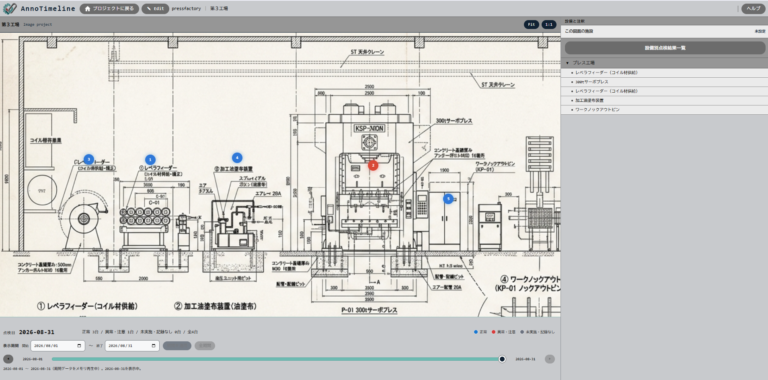Click the pencil icon in Edit button
The height and width of the screenshot is (380, 768).
point(148,9)
